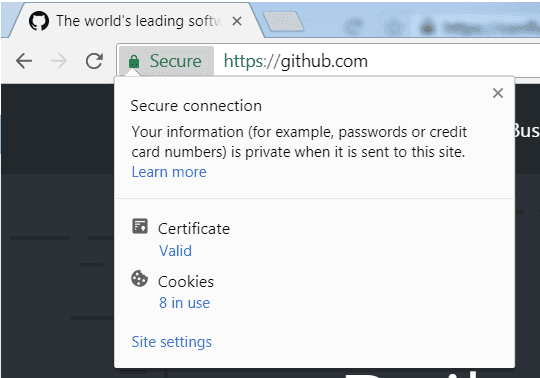This screenshot has width=540, height=378.
Task: Click the Cookies icon in popup
Action: click(x=139, y=279)
